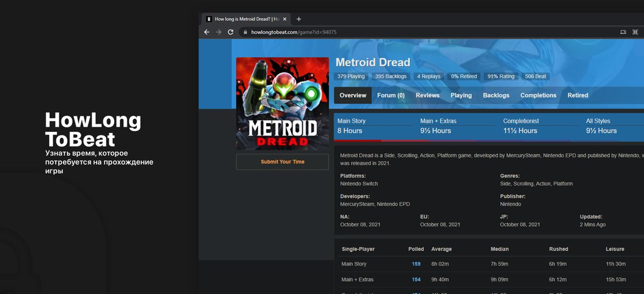
Task: Select the All Styles 9½ Hours box
Action: (x=613, y=127)
